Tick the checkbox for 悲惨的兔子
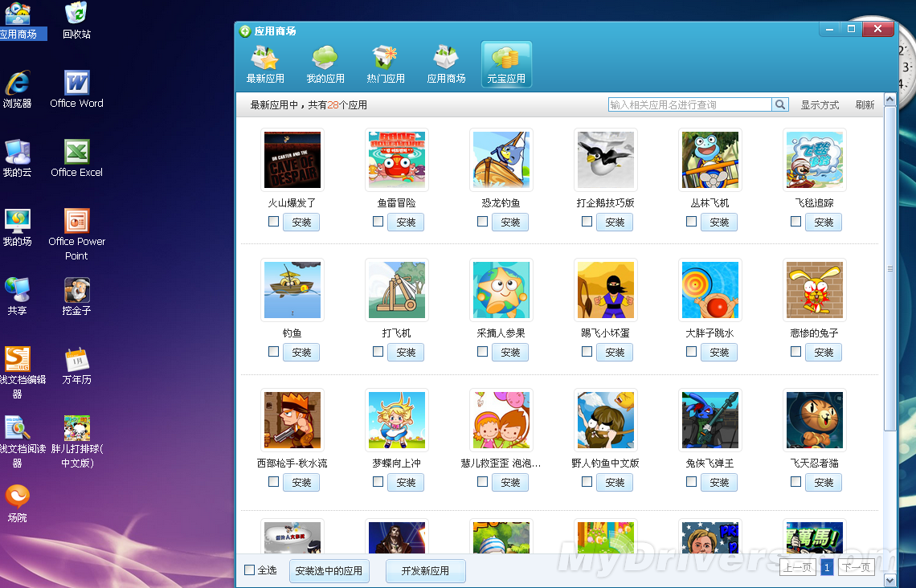Image resolution: width=916 pixels, height=588 pixels. click(795, 352)
